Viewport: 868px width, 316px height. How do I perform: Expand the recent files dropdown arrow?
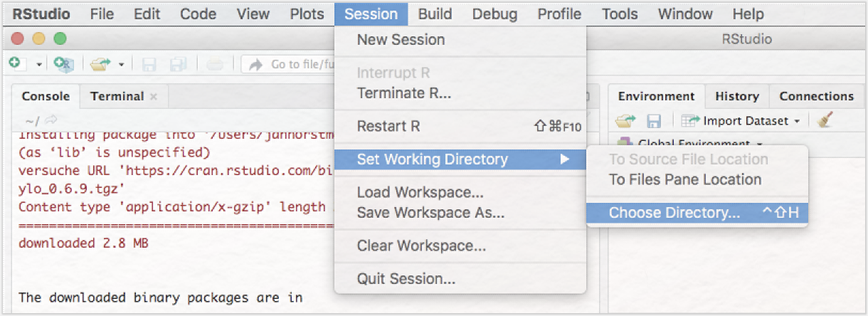(x=121, y=64)
